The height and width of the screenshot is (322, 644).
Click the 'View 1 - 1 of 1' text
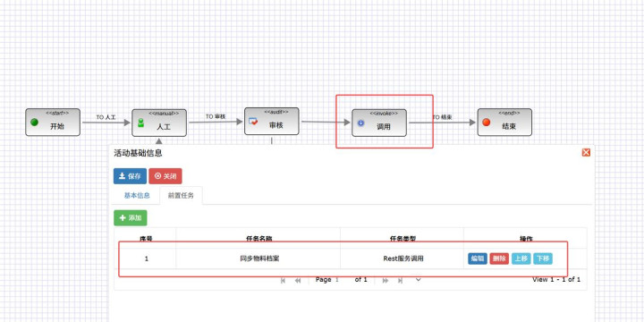point(556,280)
